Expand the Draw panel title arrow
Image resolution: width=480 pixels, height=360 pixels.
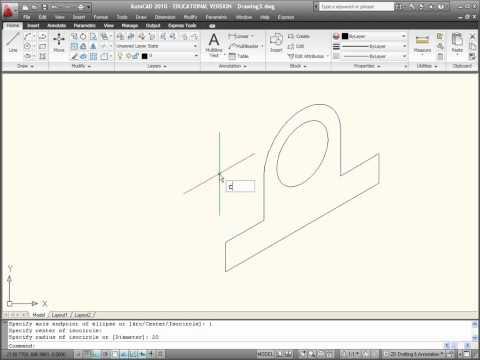pos(32,66)
